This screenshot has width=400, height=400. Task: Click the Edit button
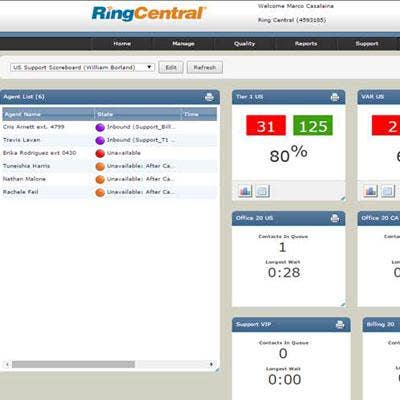pos(171,68)
